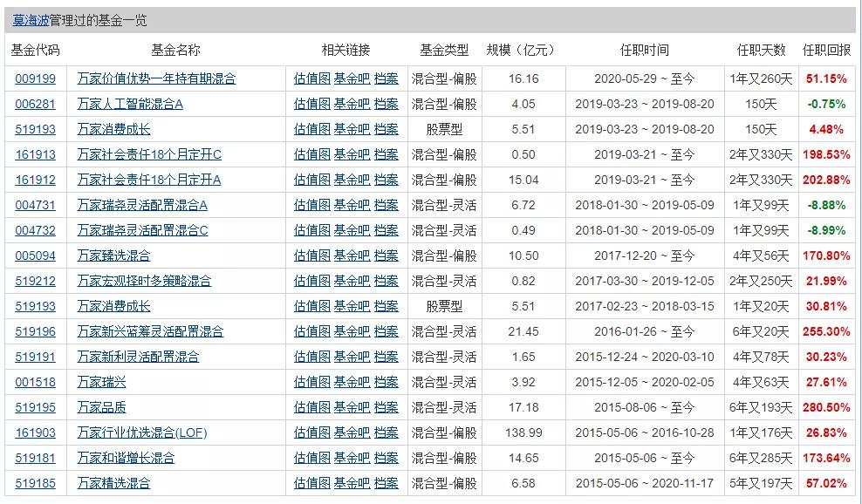
Task: Open 万家新兴蓝筹灵活配置混合 link
Action: point(151,331)
